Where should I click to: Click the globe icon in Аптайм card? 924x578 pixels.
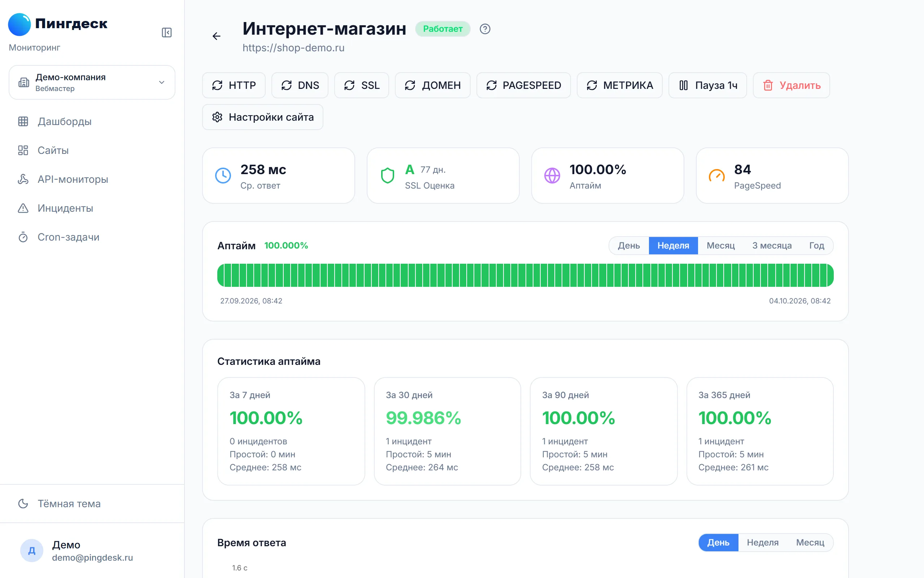coord(552,176)
